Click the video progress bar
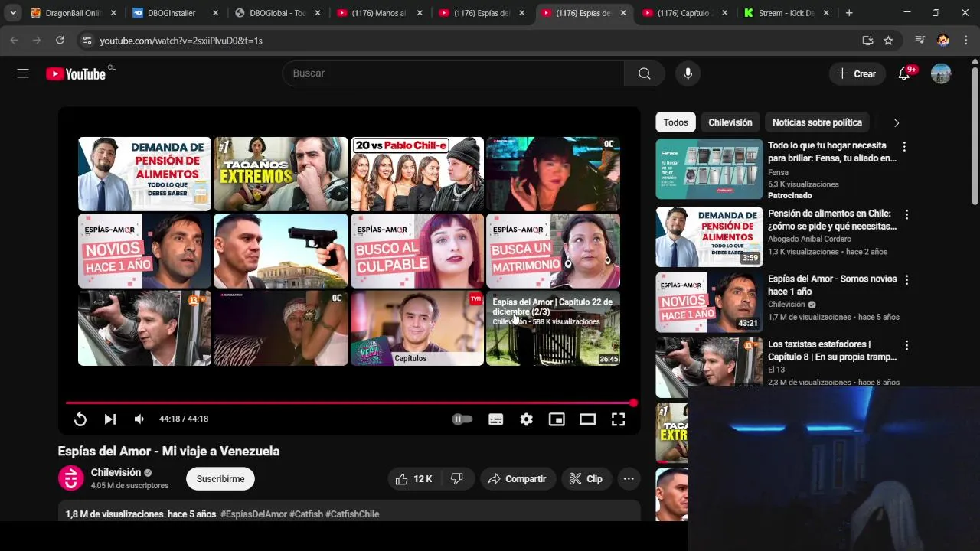The image size is (980, 551). point(349,403)
